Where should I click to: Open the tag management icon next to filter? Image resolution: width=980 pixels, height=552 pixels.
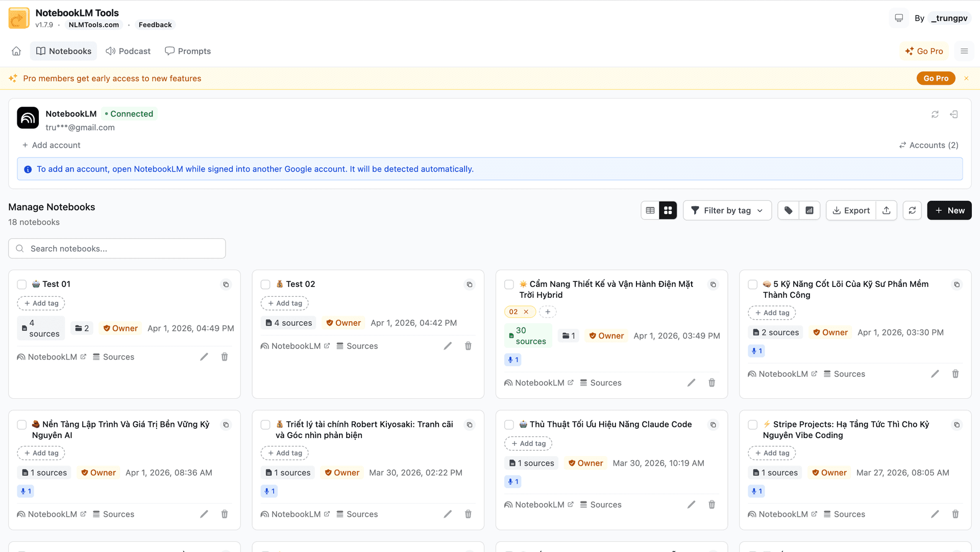[x=788, y=210]
